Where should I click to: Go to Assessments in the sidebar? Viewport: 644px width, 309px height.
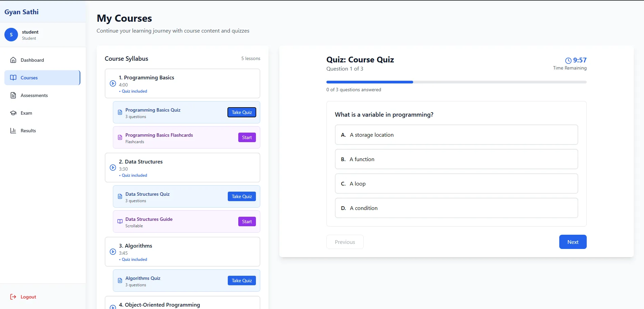coord(34,95)
